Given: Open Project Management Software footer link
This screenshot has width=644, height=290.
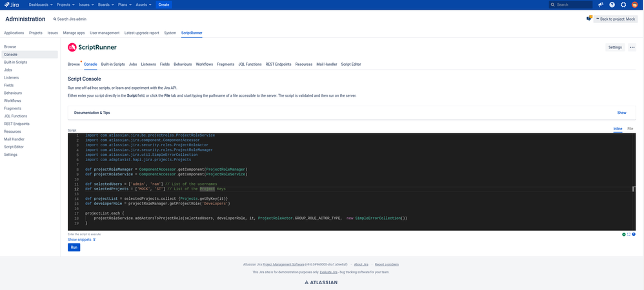Looking at the screenshot, I should 283,265.
